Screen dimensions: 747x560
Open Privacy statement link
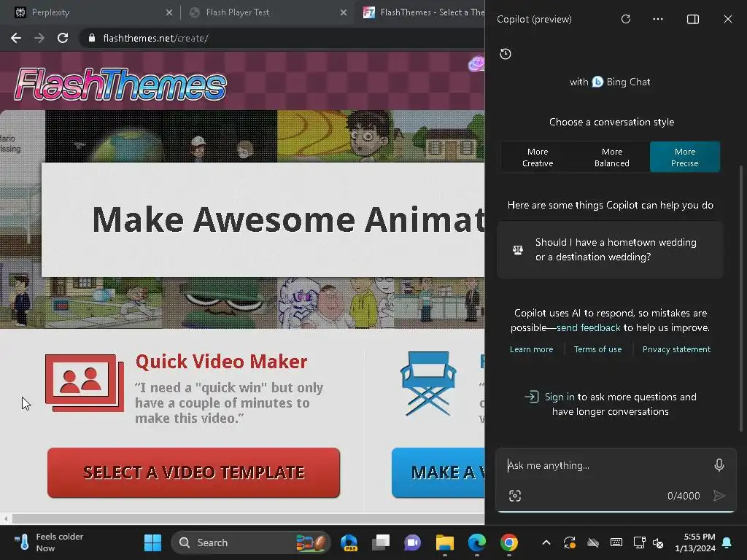point(676,349)
